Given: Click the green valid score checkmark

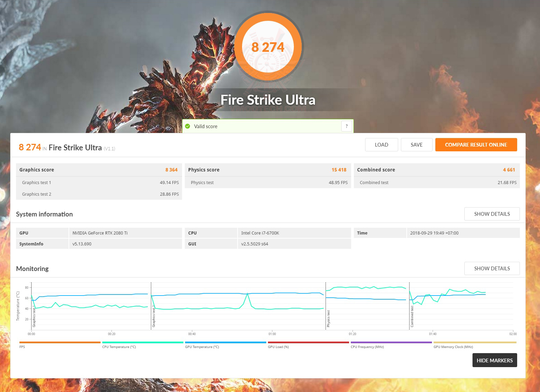Looking at the screenshot, I should 187,126.
